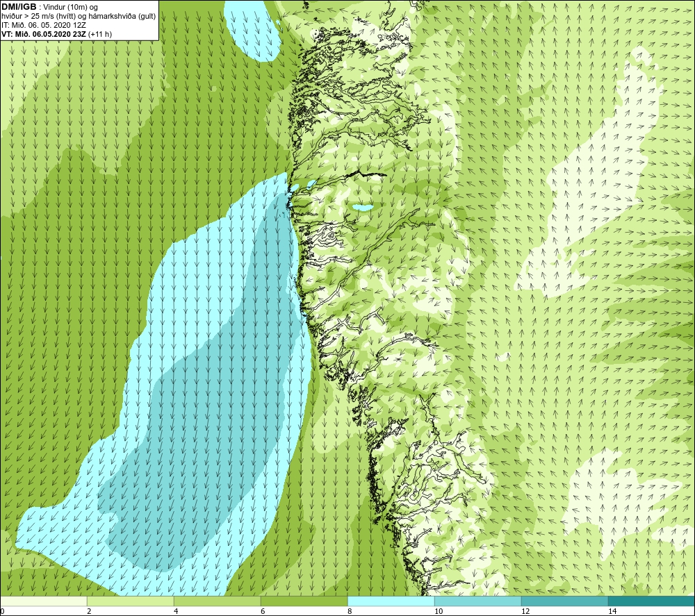Click the legend scale label '14'

pos(612,611)
